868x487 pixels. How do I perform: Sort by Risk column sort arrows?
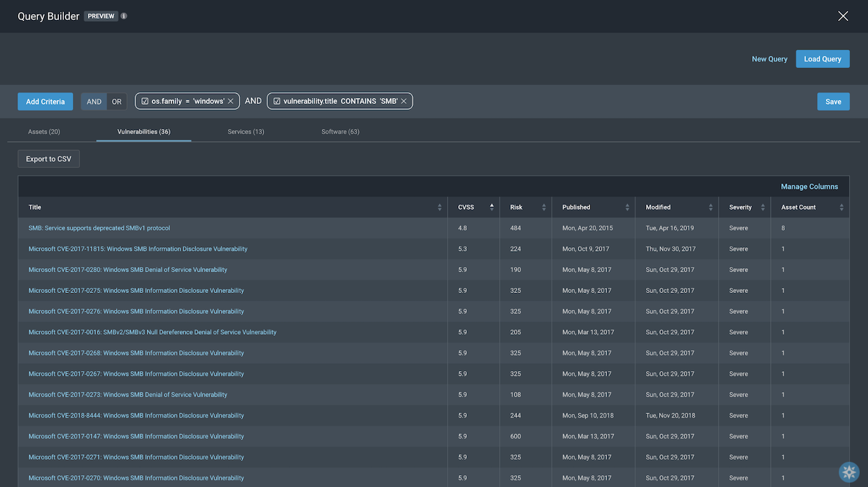point(544,208)
